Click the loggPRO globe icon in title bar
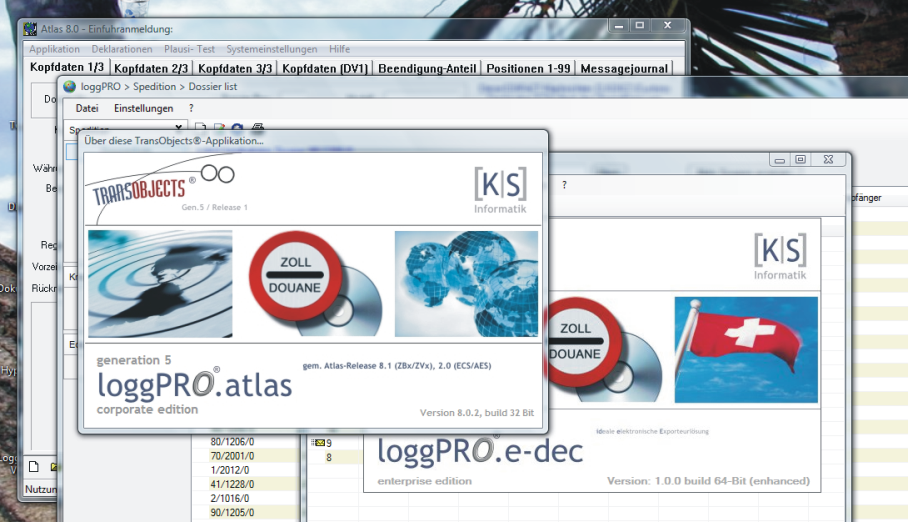The width and height of the screenshot is (908, 522). tap(69, 86)
